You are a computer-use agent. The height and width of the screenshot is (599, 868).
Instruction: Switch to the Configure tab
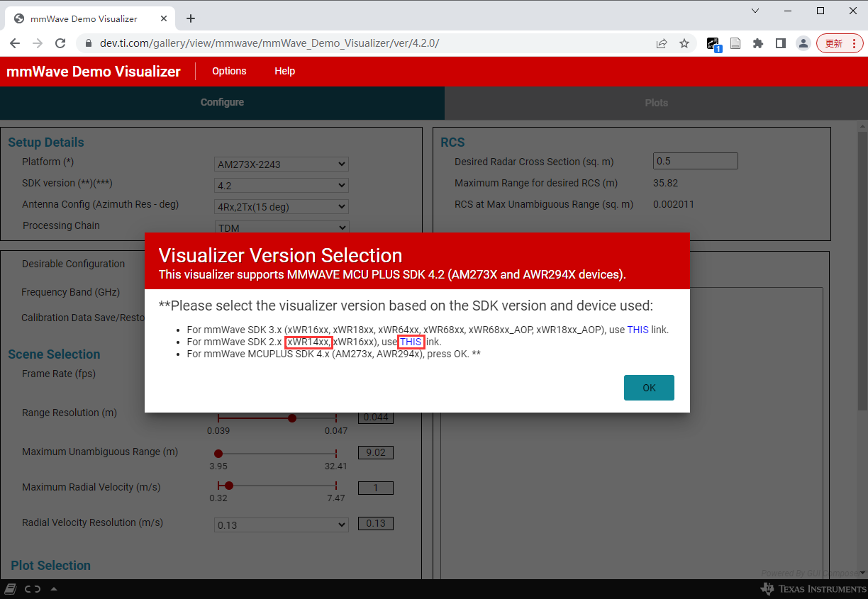coord(222,103)
